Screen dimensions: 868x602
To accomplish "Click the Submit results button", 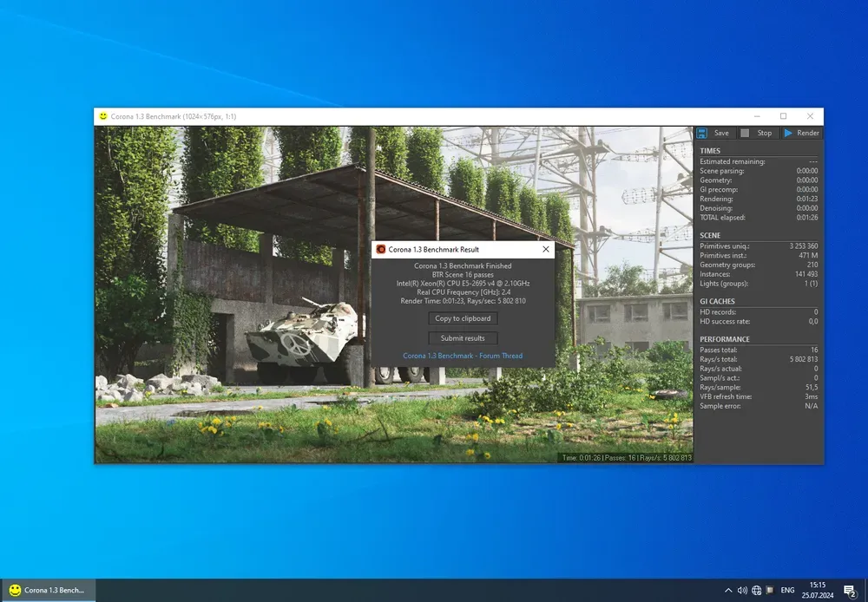I will (x=463, y=338).
